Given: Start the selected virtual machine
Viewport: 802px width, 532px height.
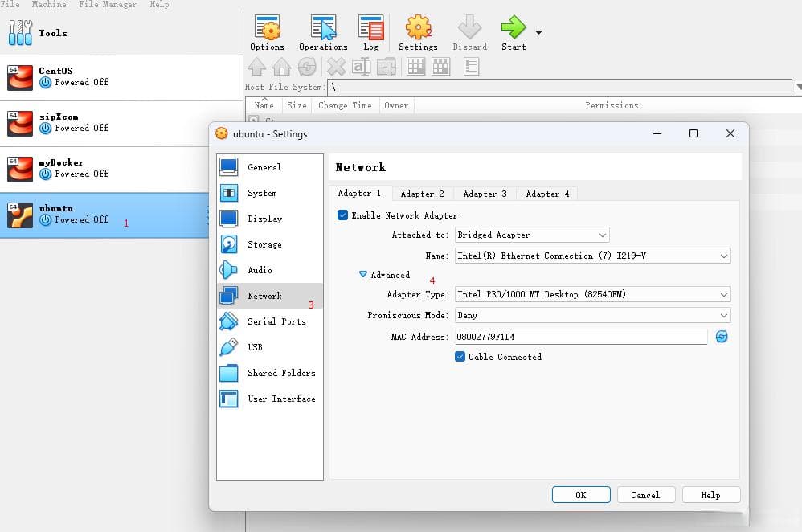Looking at the screenshot, I should tap(514, 33).
